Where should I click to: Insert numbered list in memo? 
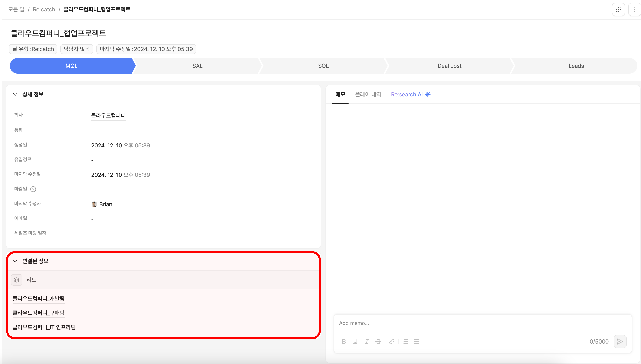[x=405, y=342]
